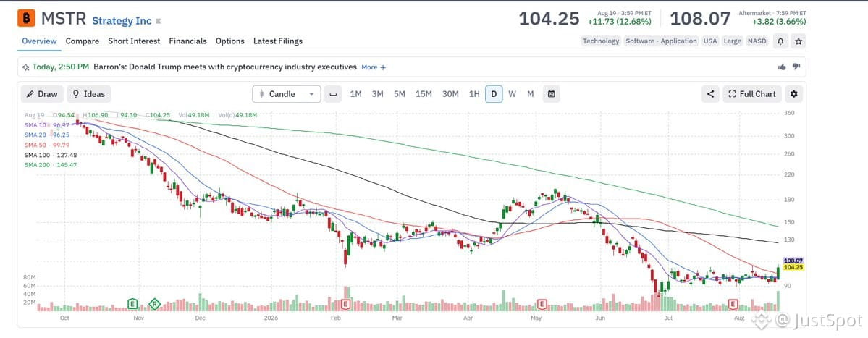Set a price alert with the bell icon
This screenshot has height=338, width=868.
tap(780, 41)
